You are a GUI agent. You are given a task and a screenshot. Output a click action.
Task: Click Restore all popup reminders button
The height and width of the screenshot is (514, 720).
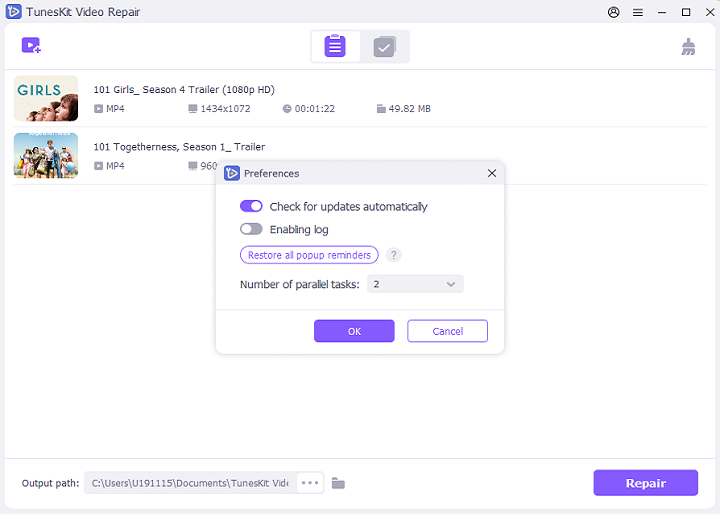click(x=309, y=255)
